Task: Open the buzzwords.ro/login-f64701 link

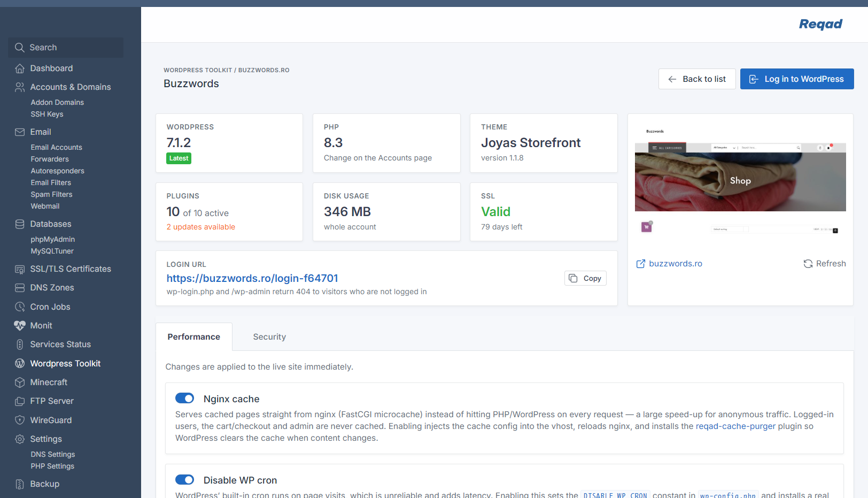Action: (252, 278)
